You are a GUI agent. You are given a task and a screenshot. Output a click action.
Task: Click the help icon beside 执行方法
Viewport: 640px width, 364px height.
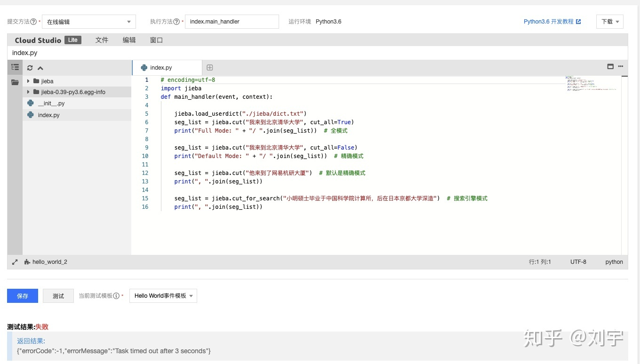[176, 22]
